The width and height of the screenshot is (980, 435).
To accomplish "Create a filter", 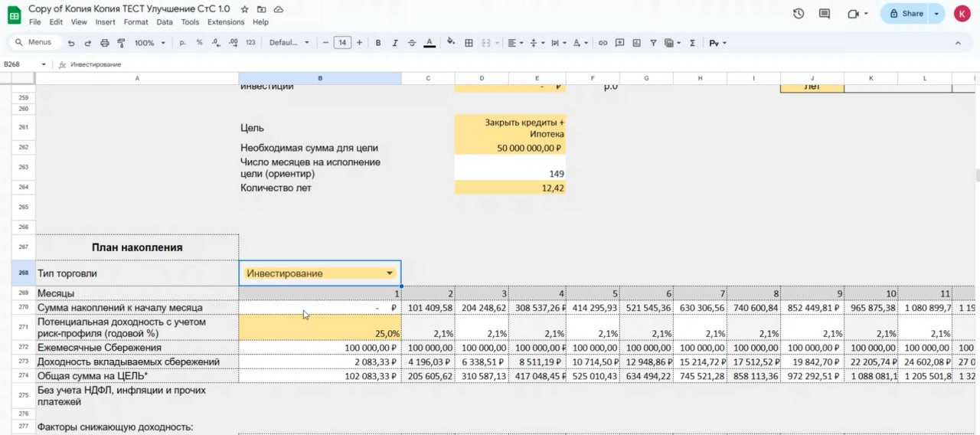I will (653, 43).
